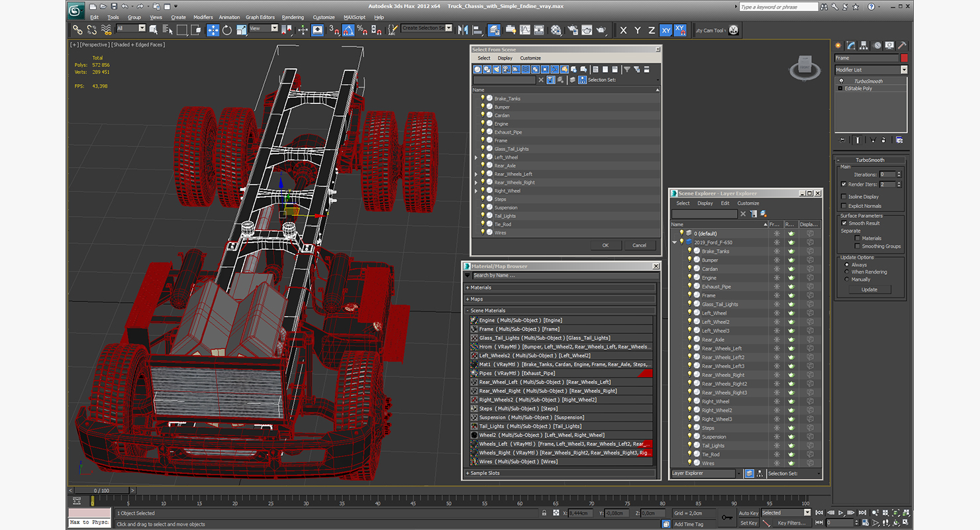Enable the Render Iters checkbox
980x530 pixels.
844,184
